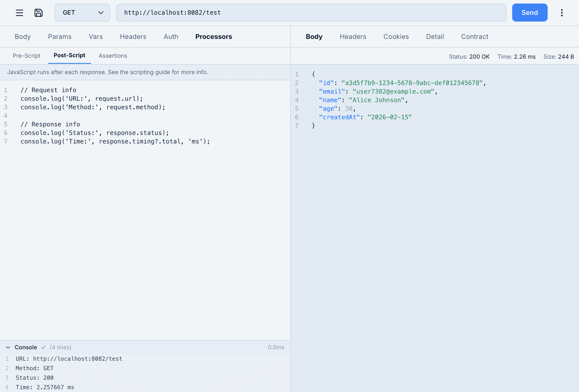
Task: Collapse the Console panel chevron
Action: (8, 347)
